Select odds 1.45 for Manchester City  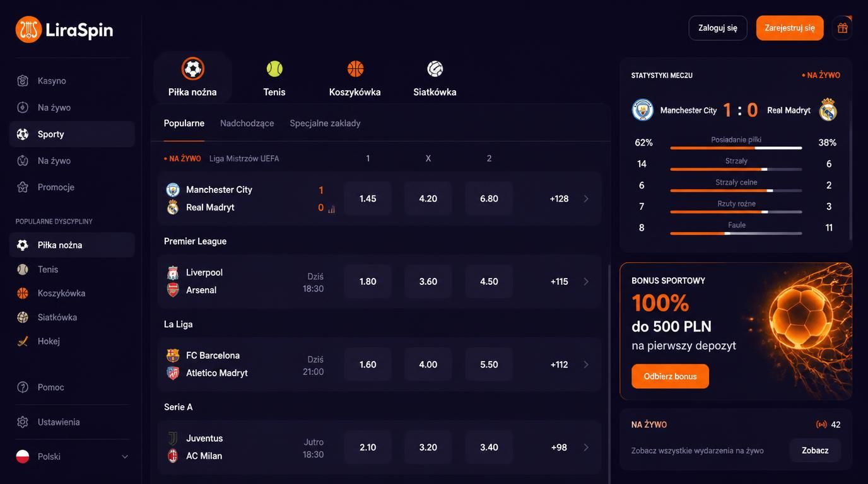pos(368,199)
